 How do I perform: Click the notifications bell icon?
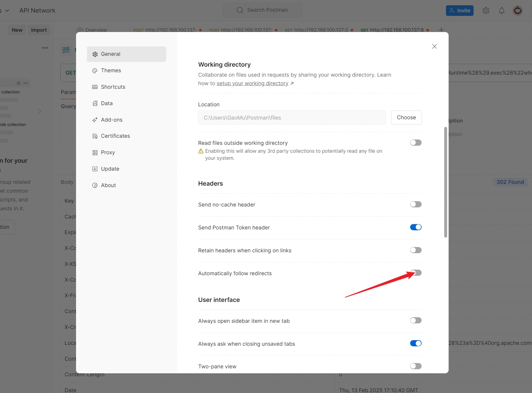point(501,11)
